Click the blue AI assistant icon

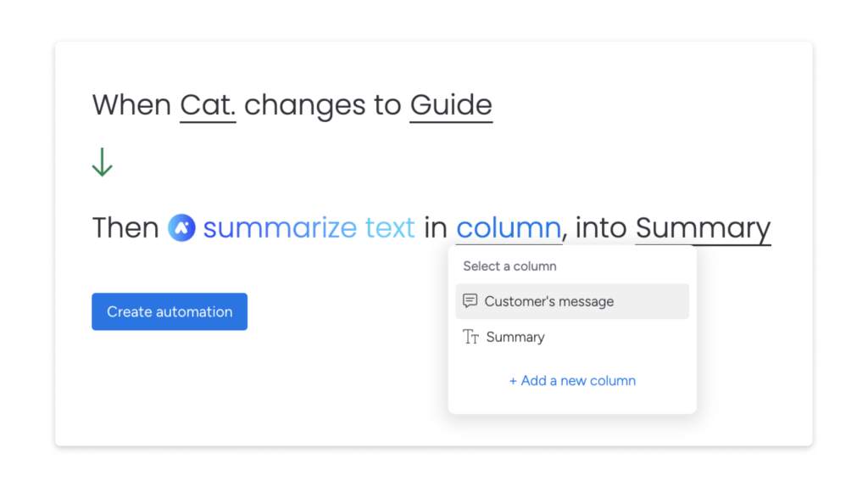coord(181,227)
